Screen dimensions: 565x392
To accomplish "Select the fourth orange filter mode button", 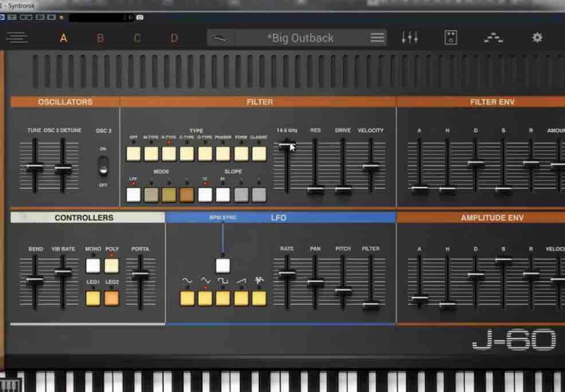I will 187,194.
